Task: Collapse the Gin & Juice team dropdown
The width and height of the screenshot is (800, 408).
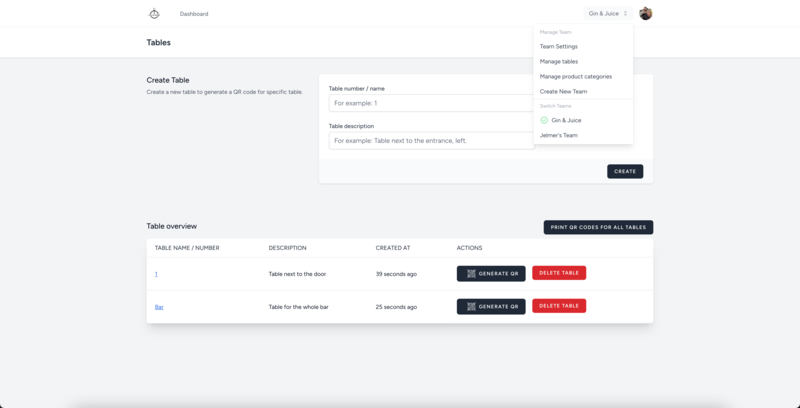Action: point(607,14)
